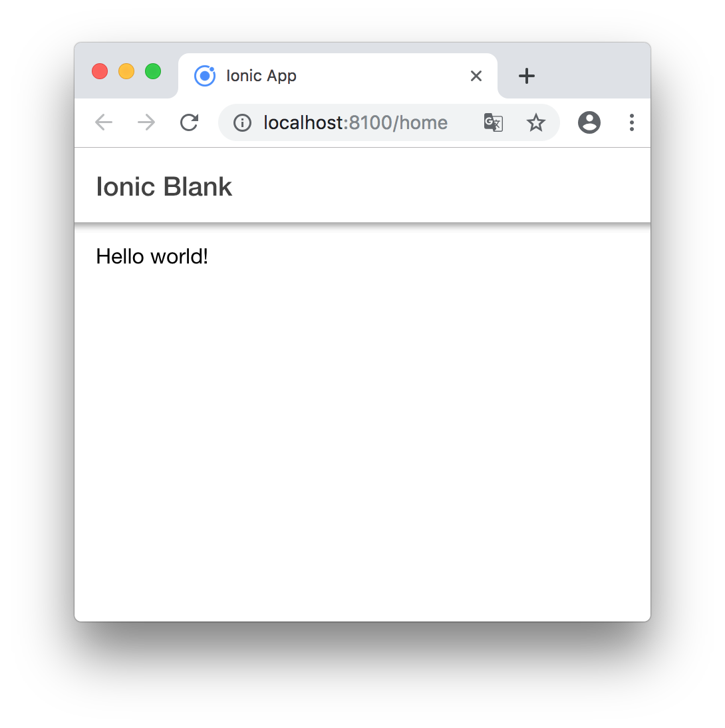Click the Hello world! text
The image size is (725, 728).
click(152, 256)
